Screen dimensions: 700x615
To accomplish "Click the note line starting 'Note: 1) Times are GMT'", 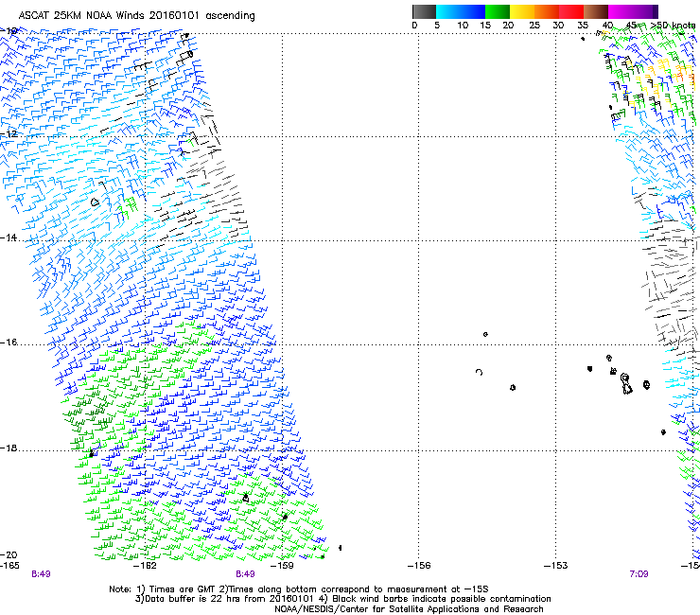I will 299,589.
